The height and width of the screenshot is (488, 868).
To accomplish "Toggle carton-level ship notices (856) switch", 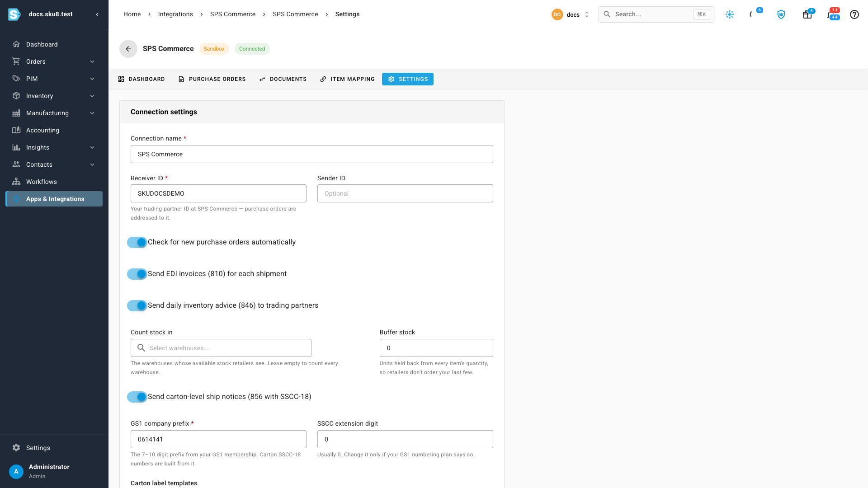I will tap(137, 397).
